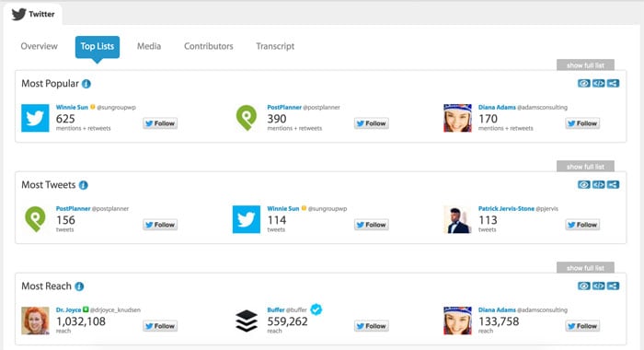Click Winnie Sun's Twitter bird avatar in Most Popular
Viewport: 644px width, 350px height.
coord(35,118)
